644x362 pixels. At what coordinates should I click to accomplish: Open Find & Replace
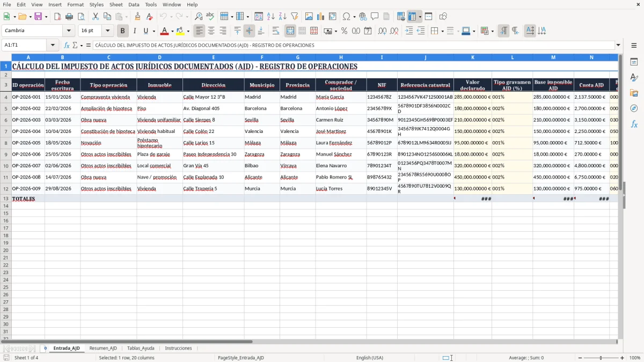click(199, 17)
